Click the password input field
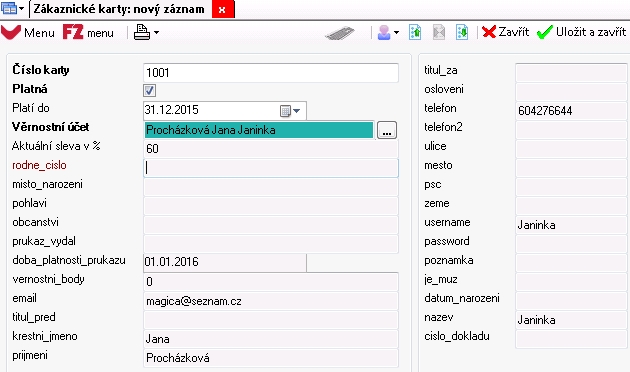The height and width of the screenshot is (372, 630). coord(571,244)
